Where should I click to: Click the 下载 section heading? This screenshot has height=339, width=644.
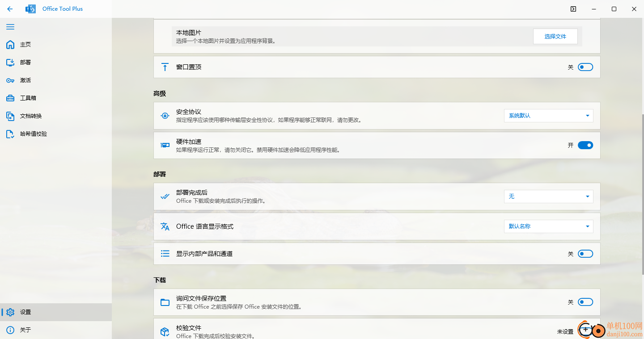[x=160, y=280]
